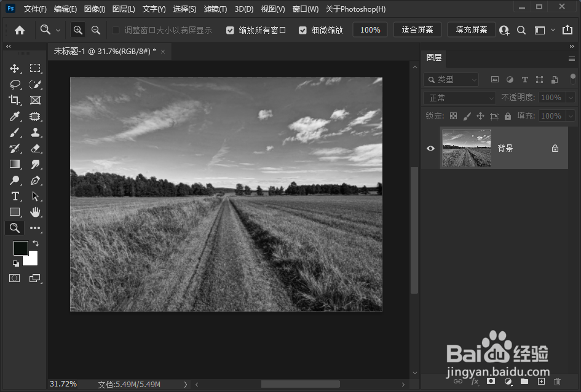Toggle Quick Mask mode
This screenshot has height=392, width=581.
pos(15,278)
